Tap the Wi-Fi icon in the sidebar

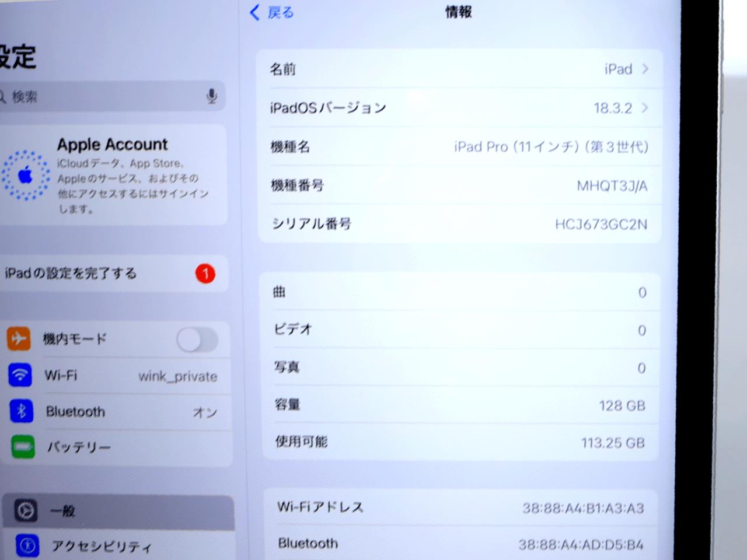[20, 374]
